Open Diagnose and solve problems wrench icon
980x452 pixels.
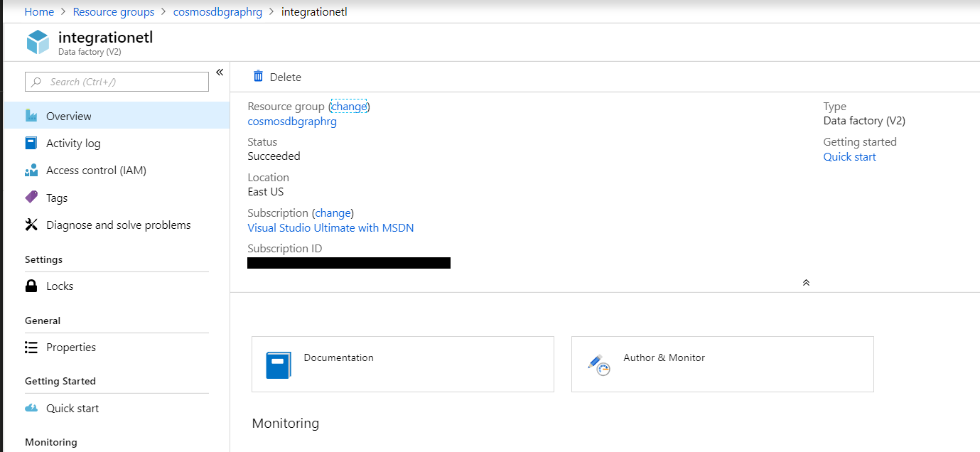point(31,225)
